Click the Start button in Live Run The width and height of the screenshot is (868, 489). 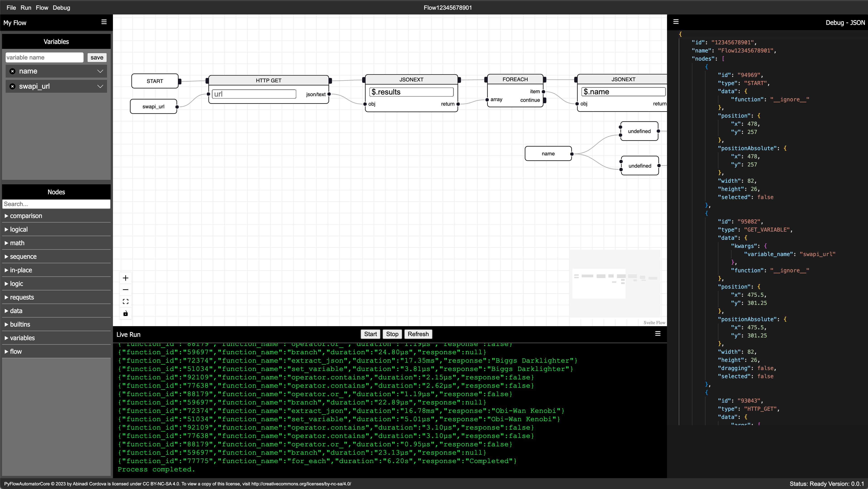pos(370,334)
